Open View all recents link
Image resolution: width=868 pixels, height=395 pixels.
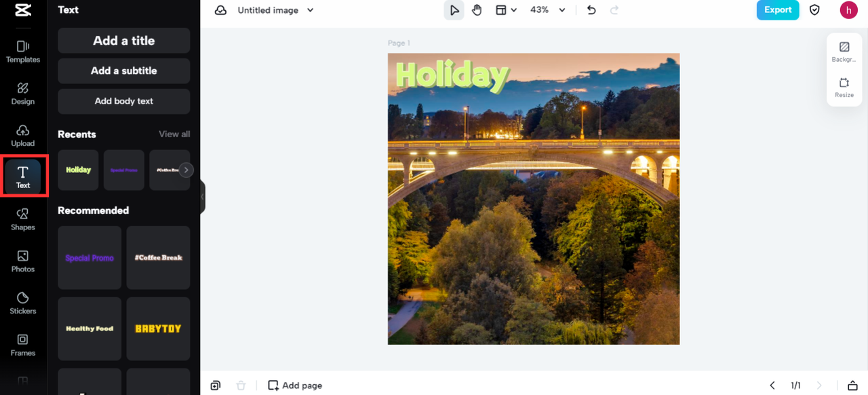174,134
